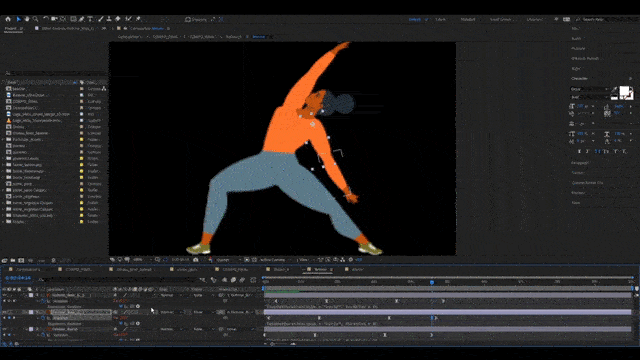The image size is (640, 360).
Task: Click faux italic in Character panel
Action: point(588,151)
